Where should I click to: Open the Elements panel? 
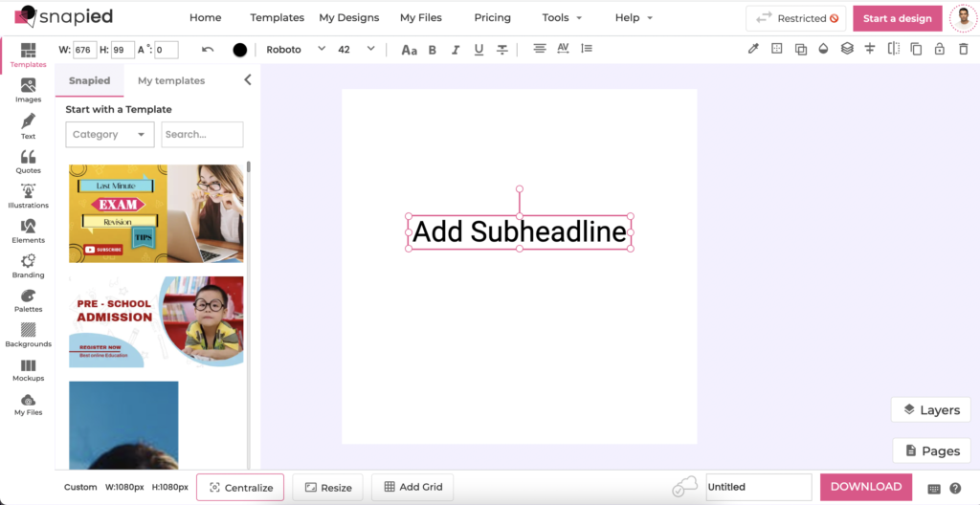[x=28, y=231]
